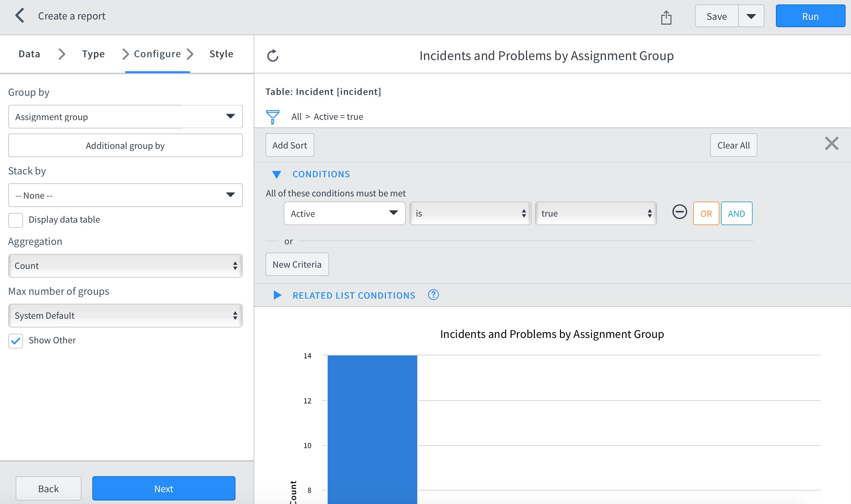The height and width of the screenshot is (504, 851).
Task: Uncheck the Show Other option
Action: click(x=15, y=341)
